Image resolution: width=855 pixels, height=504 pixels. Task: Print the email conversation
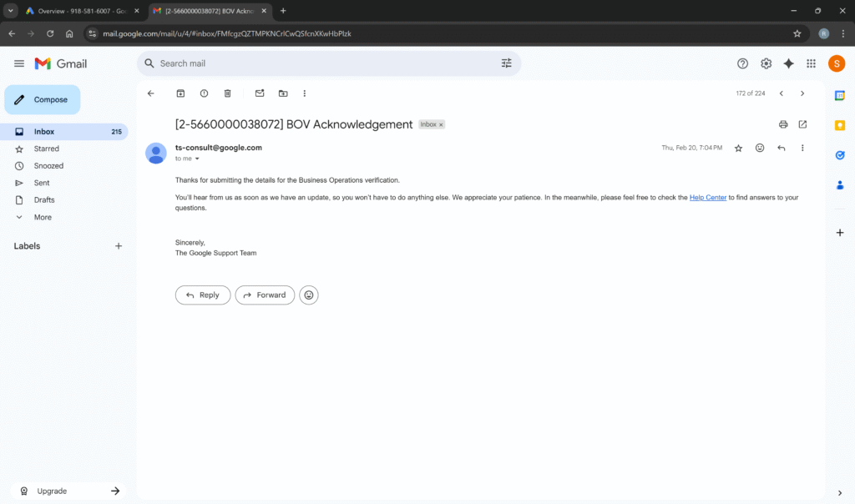click(783, 124)
